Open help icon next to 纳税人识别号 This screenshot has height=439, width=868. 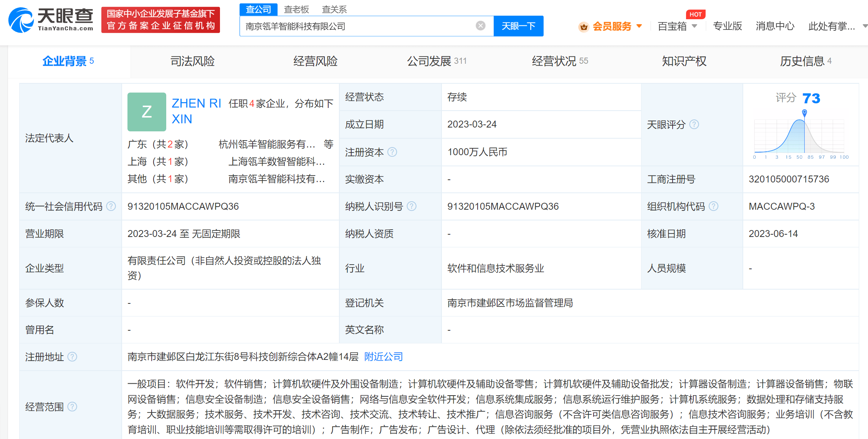(412, 207)
